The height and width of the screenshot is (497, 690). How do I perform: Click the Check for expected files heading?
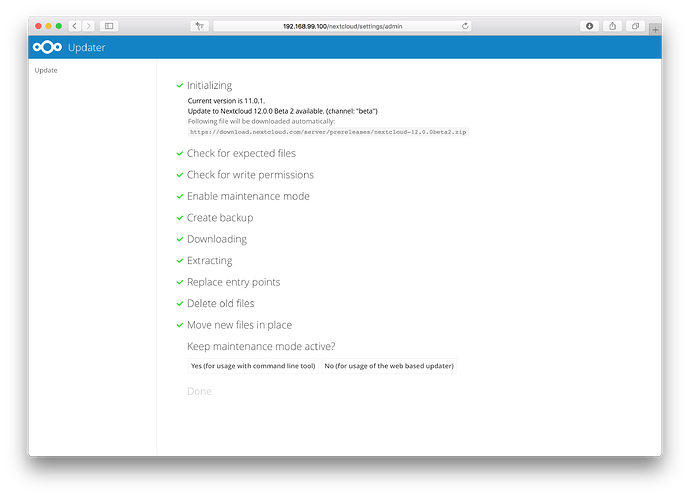[241, 153]
